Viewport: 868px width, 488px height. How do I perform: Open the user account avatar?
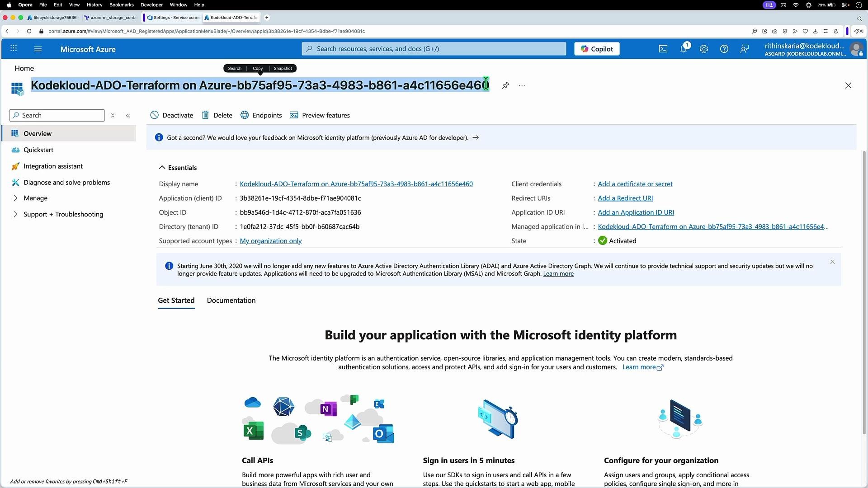tap(856, 49)
